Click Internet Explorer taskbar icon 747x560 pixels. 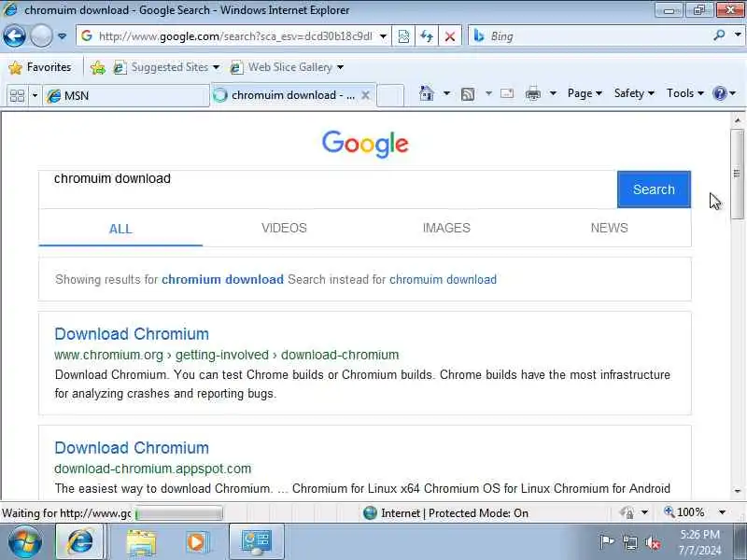pyautogui.click(x=80, y=542)
